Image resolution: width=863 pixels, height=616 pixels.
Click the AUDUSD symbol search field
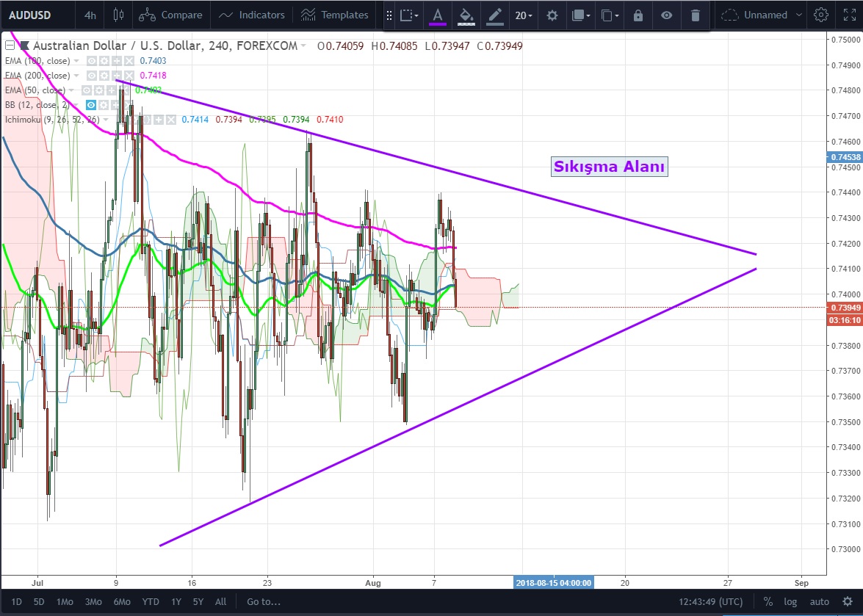(29, 15)
